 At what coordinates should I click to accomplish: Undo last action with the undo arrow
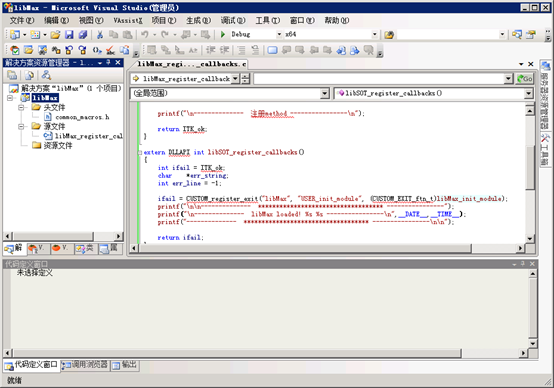point(145,34)
